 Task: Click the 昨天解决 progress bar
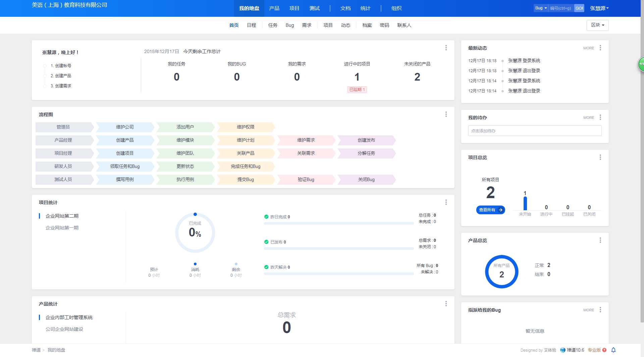(339, 273)
